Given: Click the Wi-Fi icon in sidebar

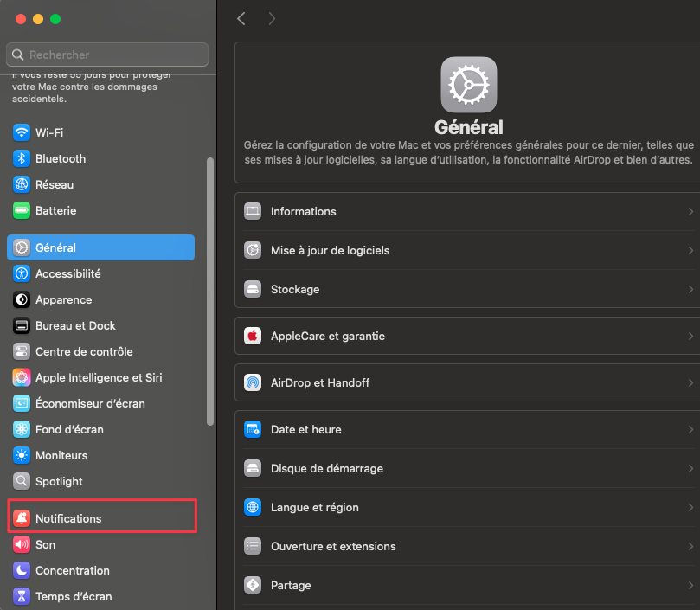Looking at the screenshot, I should click(22, 132).
